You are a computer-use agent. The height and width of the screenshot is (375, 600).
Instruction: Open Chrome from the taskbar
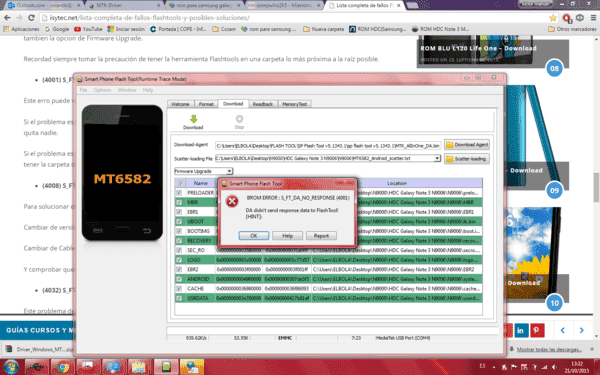pyautogui.click(x=63, y=367)
